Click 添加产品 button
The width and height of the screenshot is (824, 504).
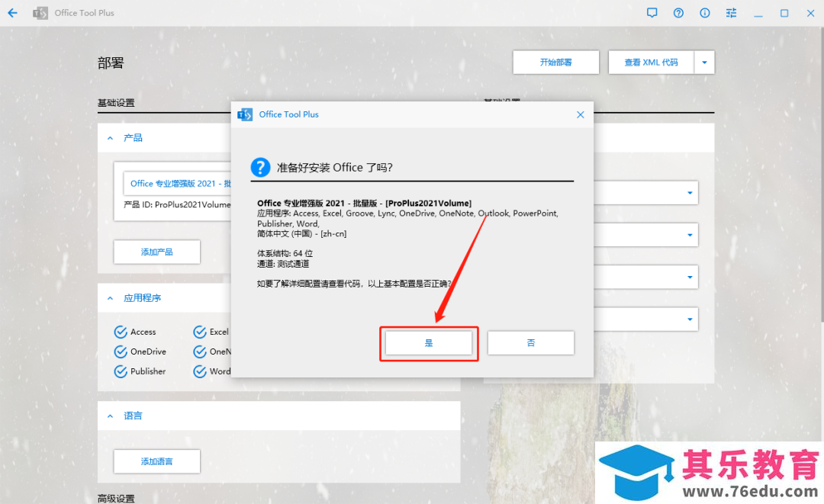pos(156,252)
